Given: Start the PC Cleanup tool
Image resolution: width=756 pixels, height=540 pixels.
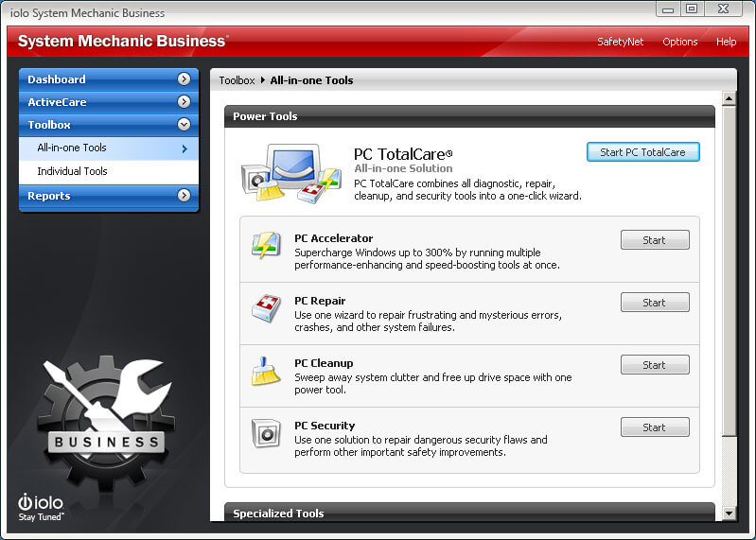Looking at the screenshot, I should [654, 365].
